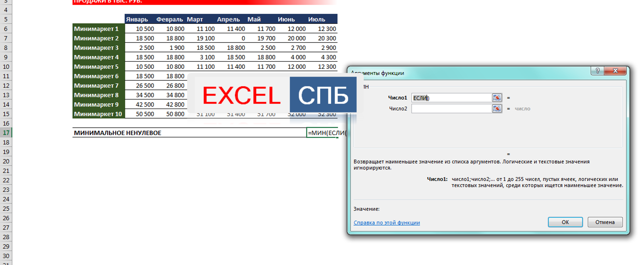Image resolution: width=644 pixels, height=265 pixels.
Task: Click into the Число2 input field
Action: tap(451, 109)
